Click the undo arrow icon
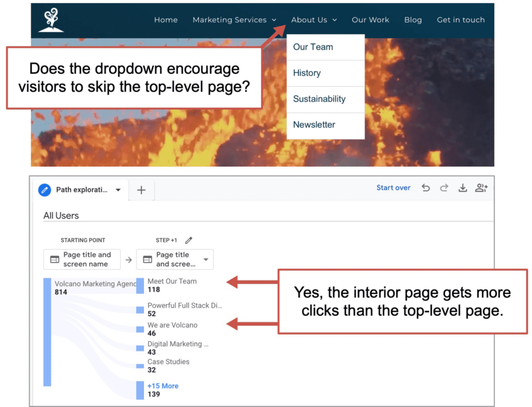This screenshot has height=407, width=532. (x=426, y=188)
